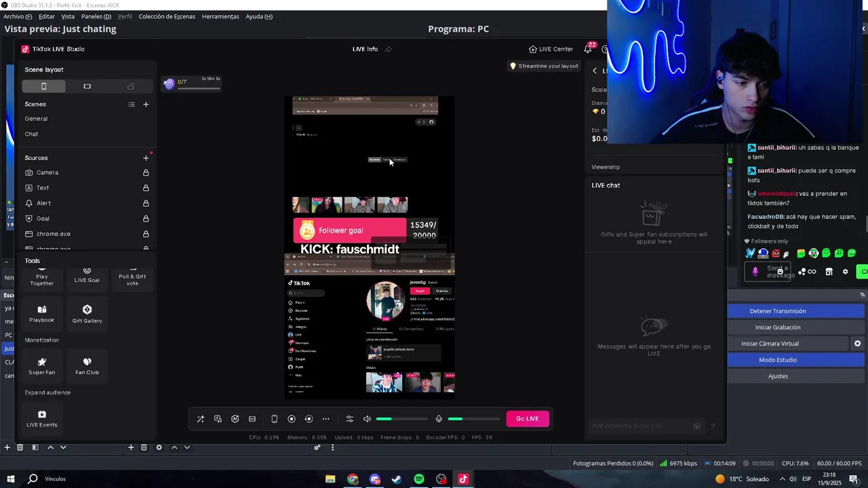Open the audio mixer settings icon
Screen dimensions: 868x488
[350, 419]
